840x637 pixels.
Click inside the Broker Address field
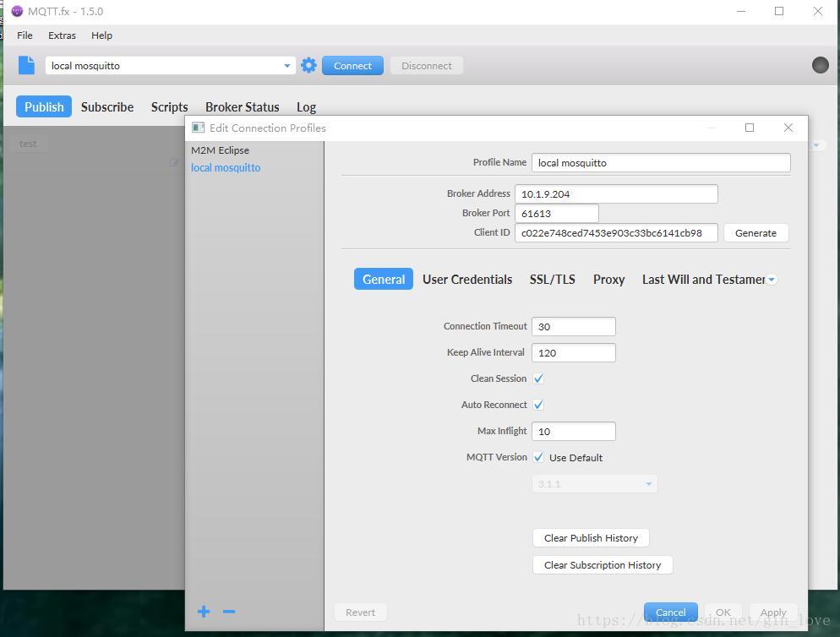[x=616, y=193]
